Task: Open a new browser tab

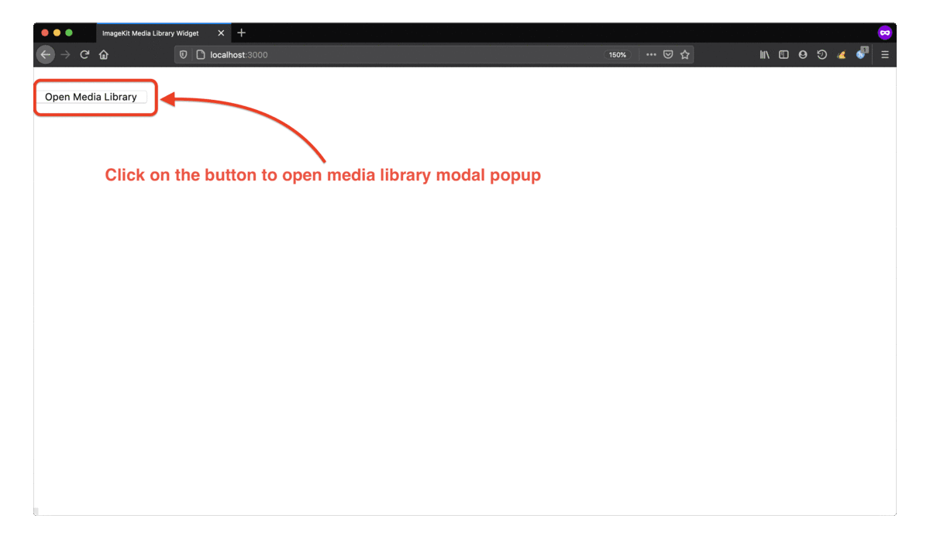Action: [x=241, y=33]
